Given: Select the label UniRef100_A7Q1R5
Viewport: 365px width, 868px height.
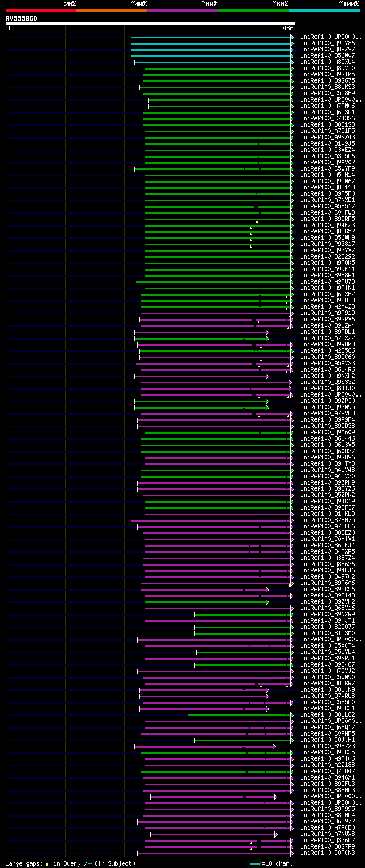Looking at the screenshot, I should 327,131.
